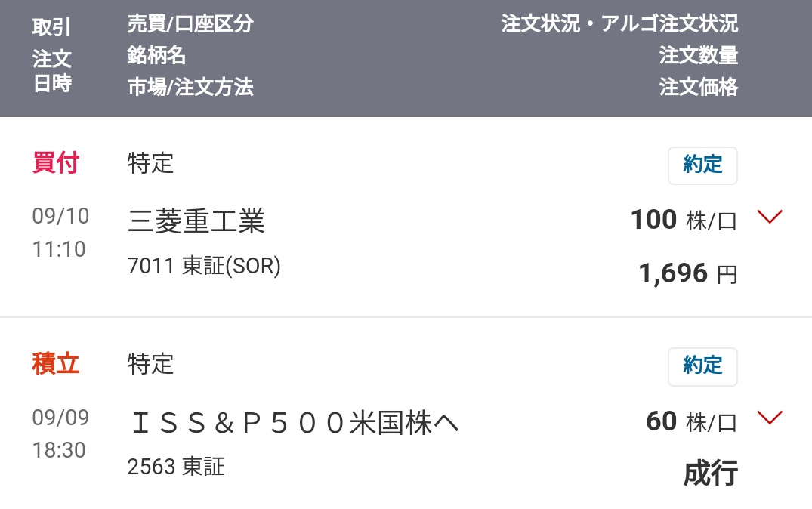812x509 pixels.
Task: Click the 売買/口座区分 column header
Action: point(190,24)
